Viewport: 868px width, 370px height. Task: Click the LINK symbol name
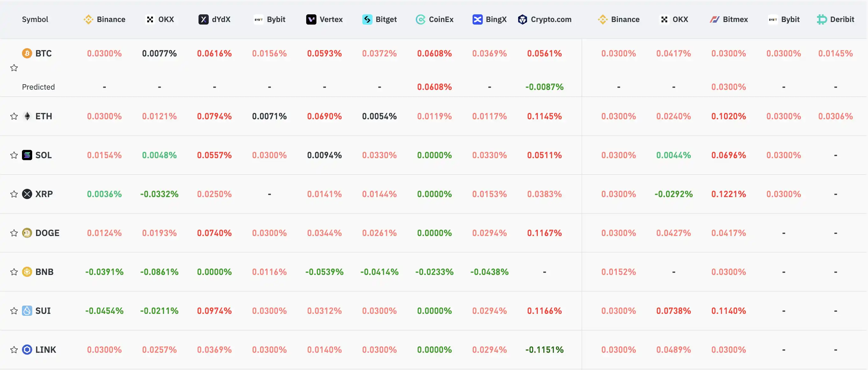coord(46,350)
